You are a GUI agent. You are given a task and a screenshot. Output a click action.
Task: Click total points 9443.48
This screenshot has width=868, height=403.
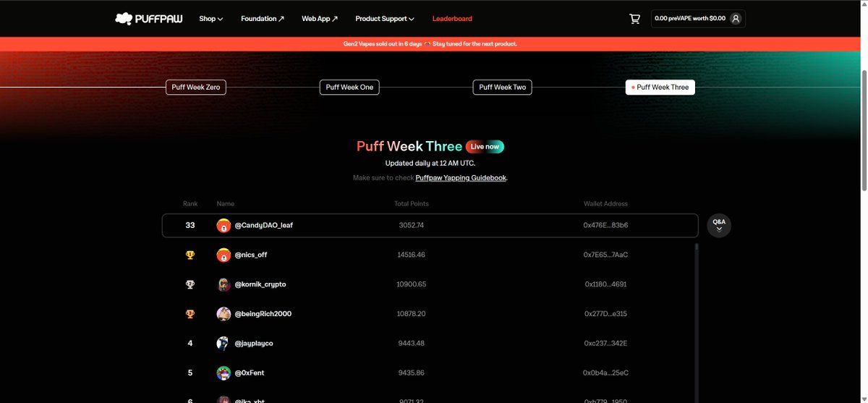pyautogui.click(x=412, y=344)
